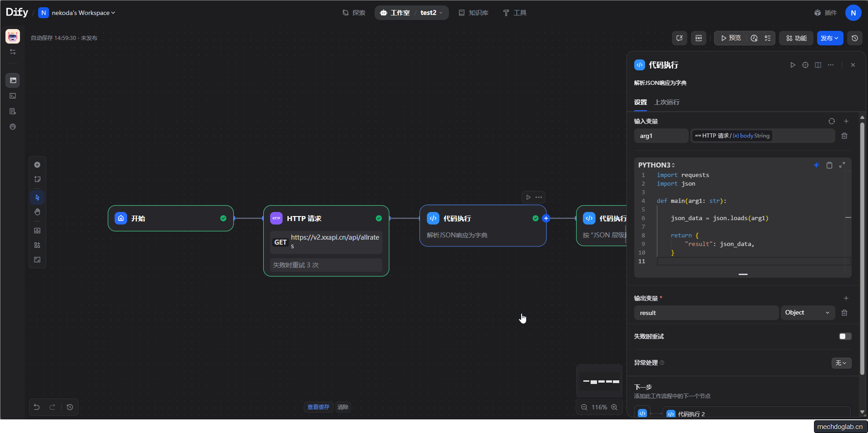Delete the arg1 input variable

(844, 136)
